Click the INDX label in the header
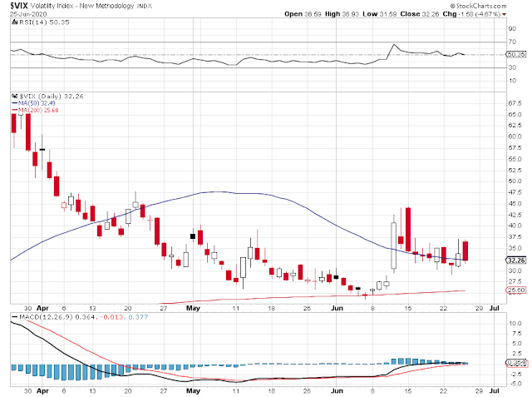Image resolution: width=532 pixels, height=397 pixels. pyautogui.click(x=145, y=6)
